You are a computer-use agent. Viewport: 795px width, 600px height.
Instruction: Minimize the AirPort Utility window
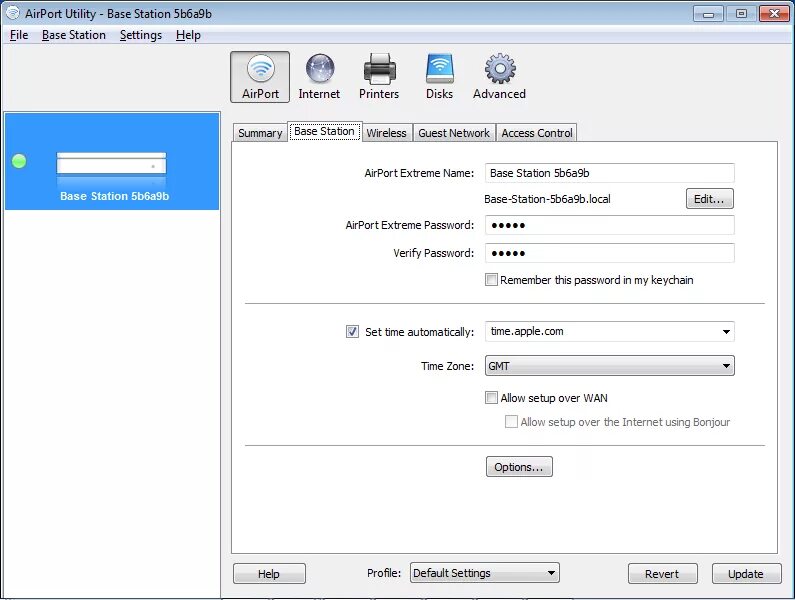(x=708, y=14)
